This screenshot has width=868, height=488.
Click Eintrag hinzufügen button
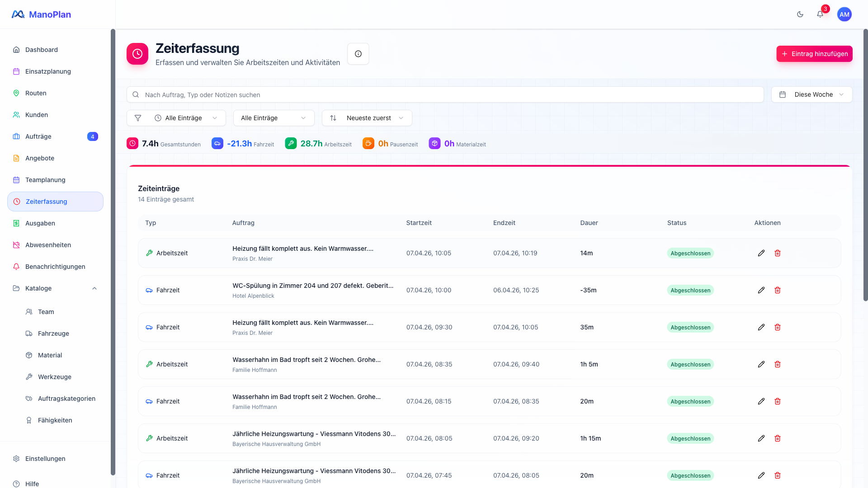click(814, 54)
